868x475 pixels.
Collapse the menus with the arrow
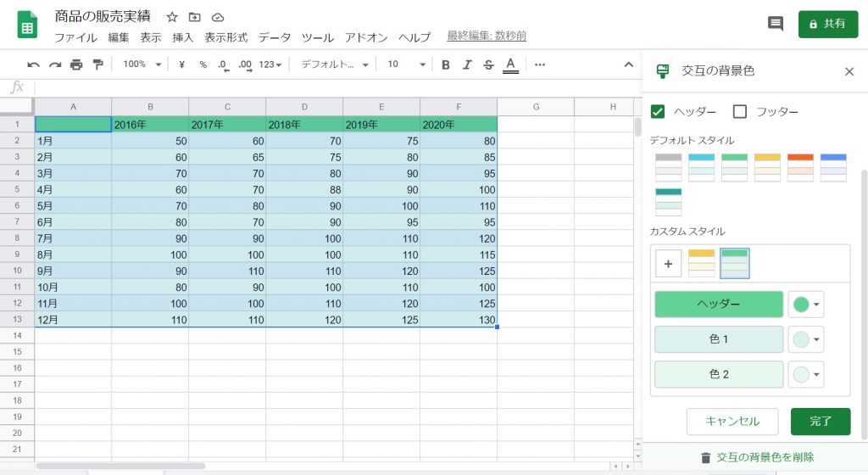(x=628, y=64)
